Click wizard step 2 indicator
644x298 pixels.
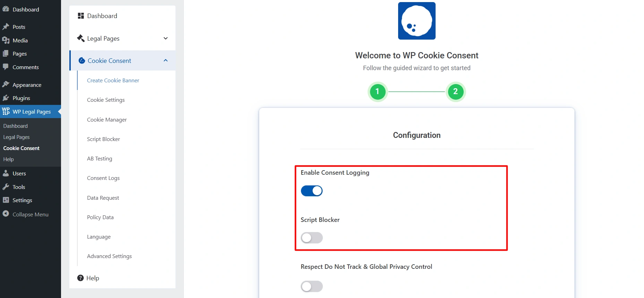click(x=456, y=92)
